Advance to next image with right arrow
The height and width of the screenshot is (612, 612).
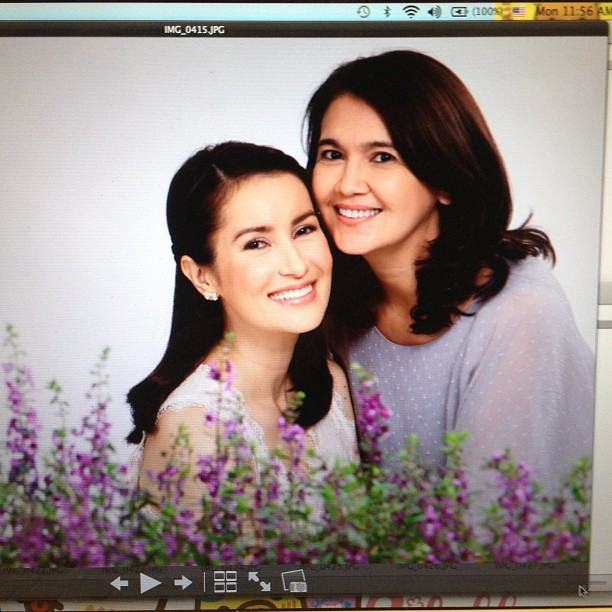(183, 582)
